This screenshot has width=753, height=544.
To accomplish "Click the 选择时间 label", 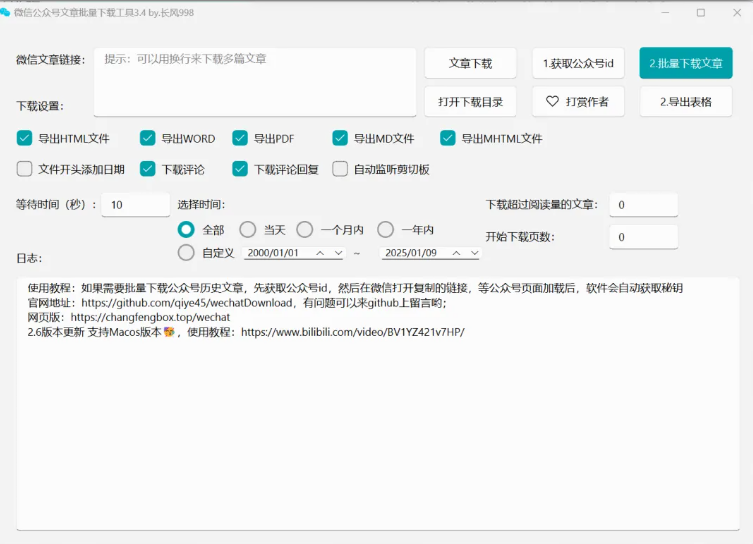I will [x=201, y=205].
